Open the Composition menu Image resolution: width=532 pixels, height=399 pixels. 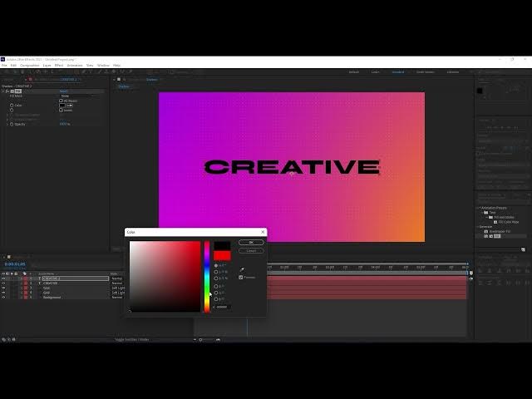coord(24,65)
